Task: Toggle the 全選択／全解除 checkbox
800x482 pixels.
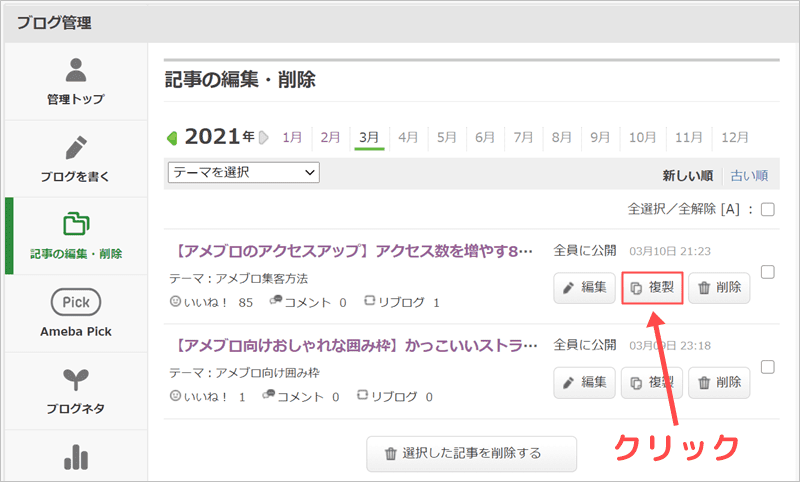Action: (x=767, y=210)
